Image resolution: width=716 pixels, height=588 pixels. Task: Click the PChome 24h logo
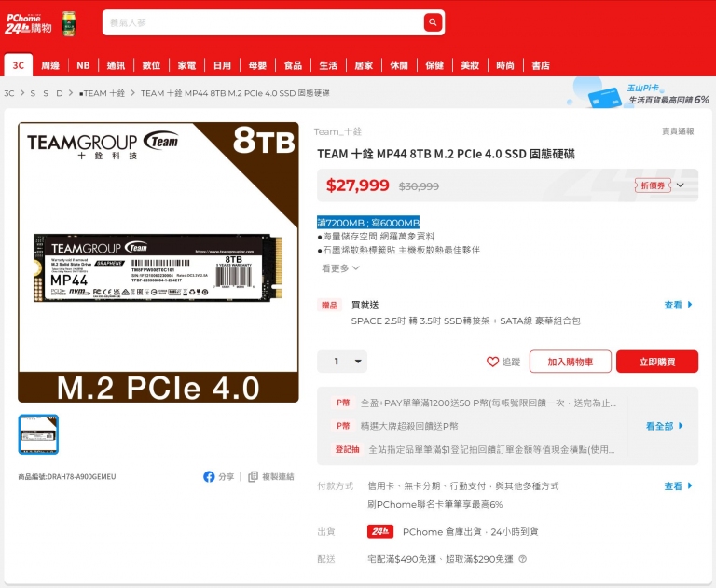(x=28, y=23)
